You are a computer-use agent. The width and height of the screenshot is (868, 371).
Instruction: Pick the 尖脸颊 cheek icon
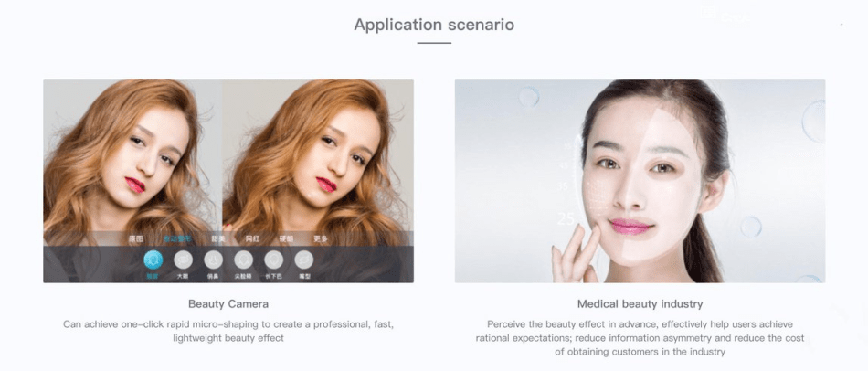click(244, 260)
